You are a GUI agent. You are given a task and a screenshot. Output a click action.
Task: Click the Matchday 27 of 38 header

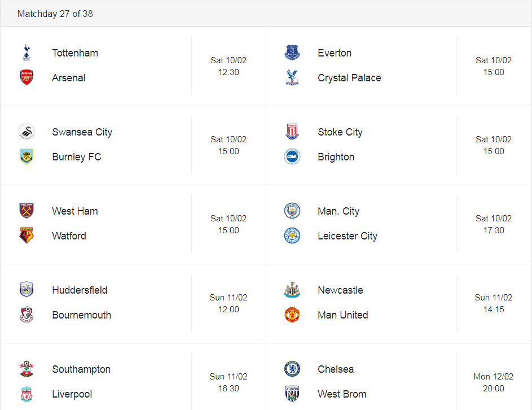55,14
